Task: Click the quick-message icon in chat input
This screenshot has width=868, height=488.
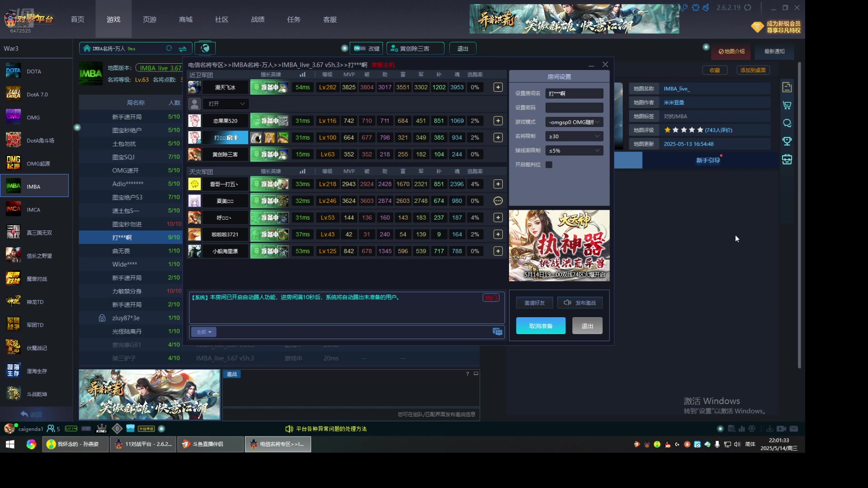Action: [x=497, y=332]
